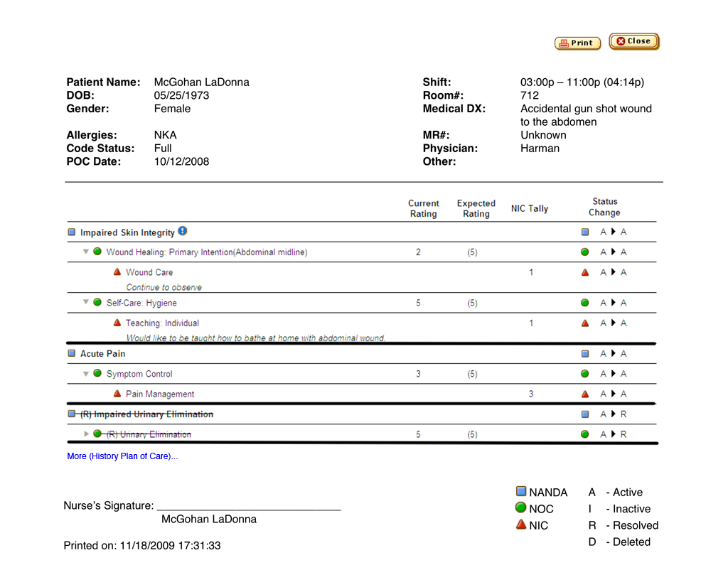Image resolution: width=728 pixels, height=570 pixels.
Task: Click the note about bathing at home
Action: (256, 338)
